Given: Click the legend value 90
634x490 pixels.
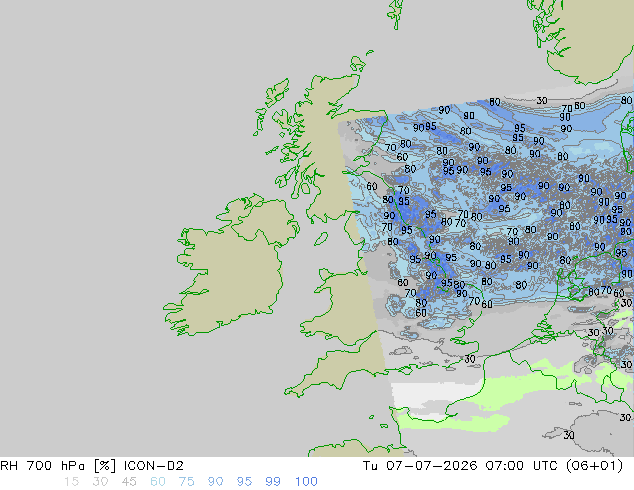Looking at the screenshot, I should 215,482.
